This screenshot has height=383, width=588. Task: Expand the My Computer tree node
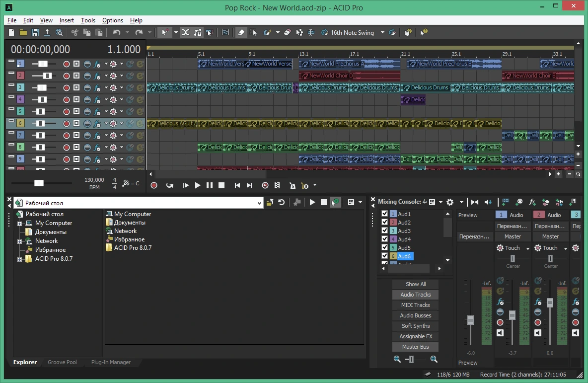(19, 224)
